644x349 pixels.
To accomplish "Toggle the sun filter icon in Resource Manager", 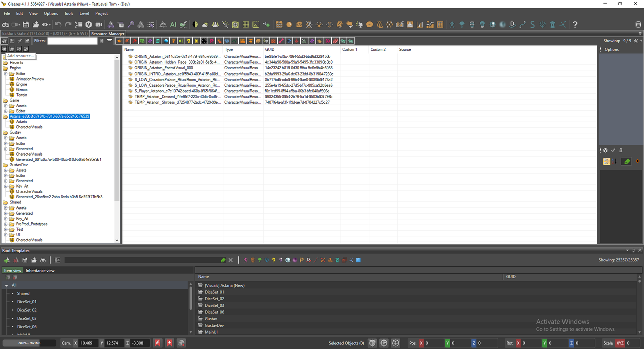I will point(196,41).
